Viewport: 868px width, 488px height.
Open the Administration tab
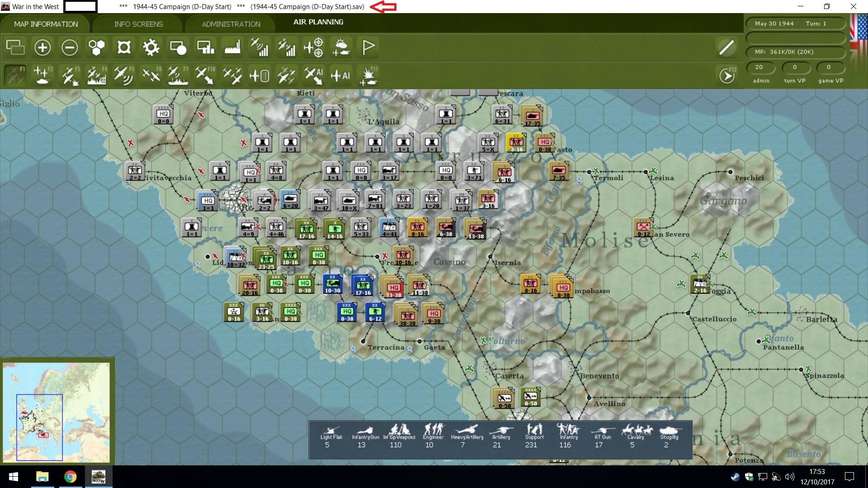click(231, 24)
